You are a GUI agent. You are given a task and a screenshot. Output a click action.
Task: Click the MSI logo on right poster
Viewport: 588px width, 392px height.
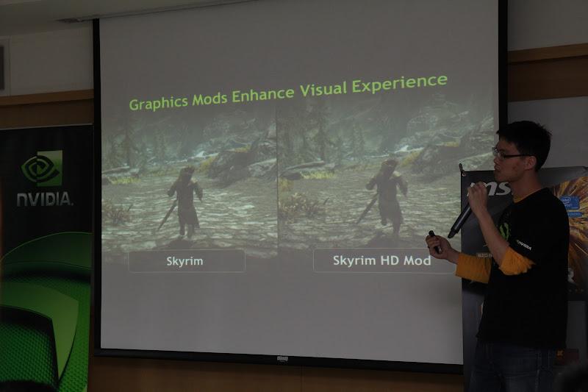pos(490,189)
